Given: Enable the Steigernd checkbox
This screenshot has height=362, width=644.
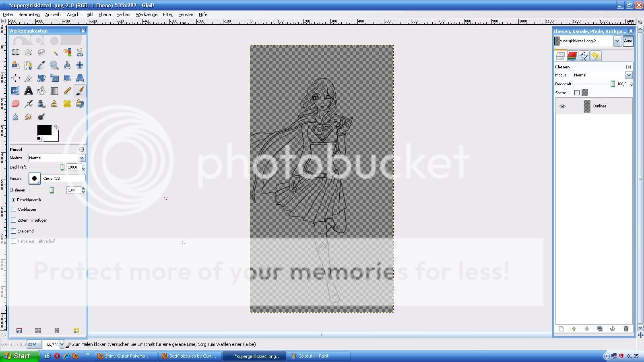Looking at the screenshot, I should (14, 231).
